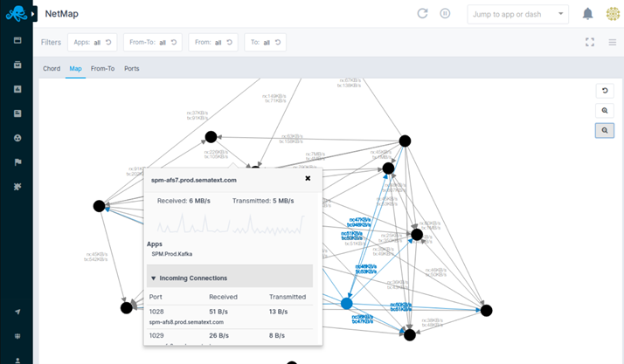Open the To filter dropdown
This screenshot has height=364, width=624.
[265, 42]
